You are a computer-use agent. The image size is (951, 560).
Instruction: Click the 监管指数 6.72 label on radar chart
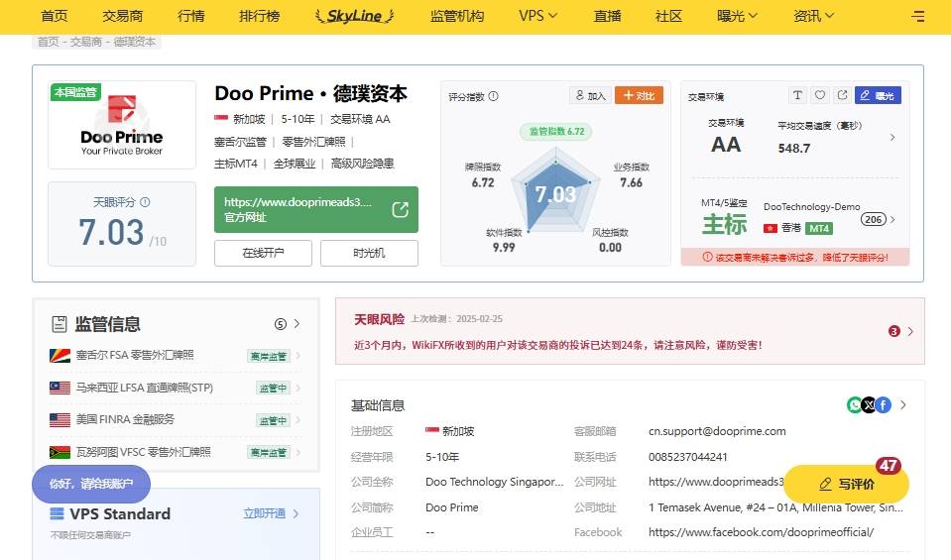pos(556,132)
